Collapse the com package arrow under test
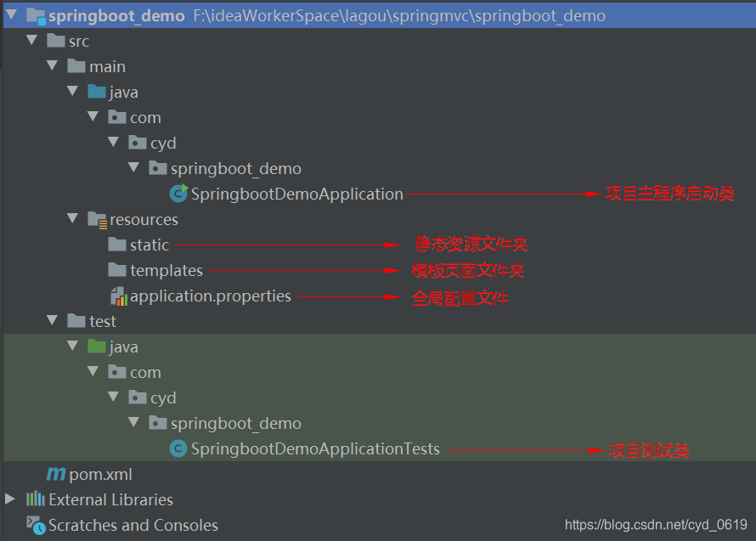Viewport: 756px width, 541px height. pyautogui.click(x=93, y=372)
